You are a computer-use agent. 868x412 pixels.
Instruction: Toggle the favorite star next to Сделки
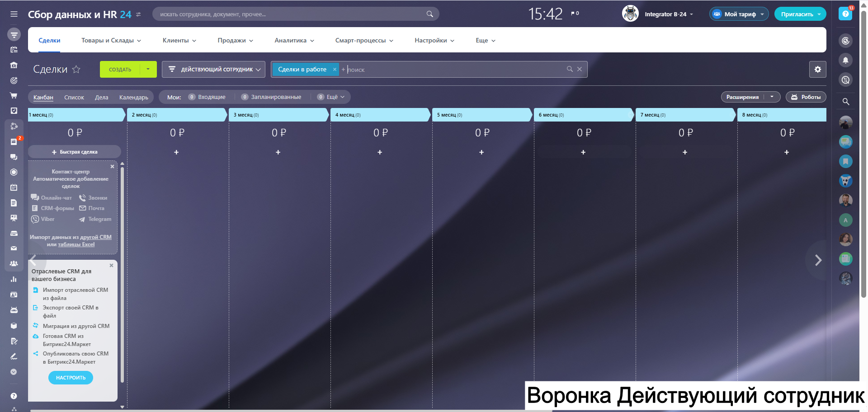coord(76,69)
